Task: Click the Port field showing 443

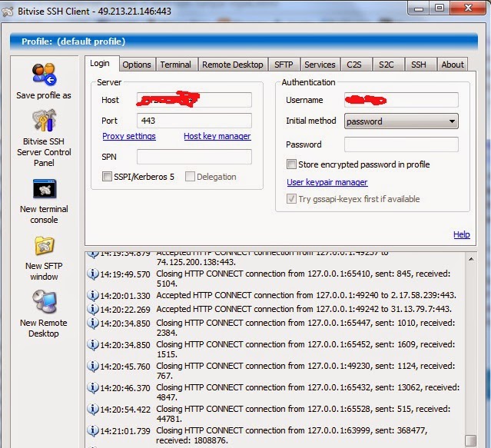Action: pyautogui.click(x=194, y=121)
